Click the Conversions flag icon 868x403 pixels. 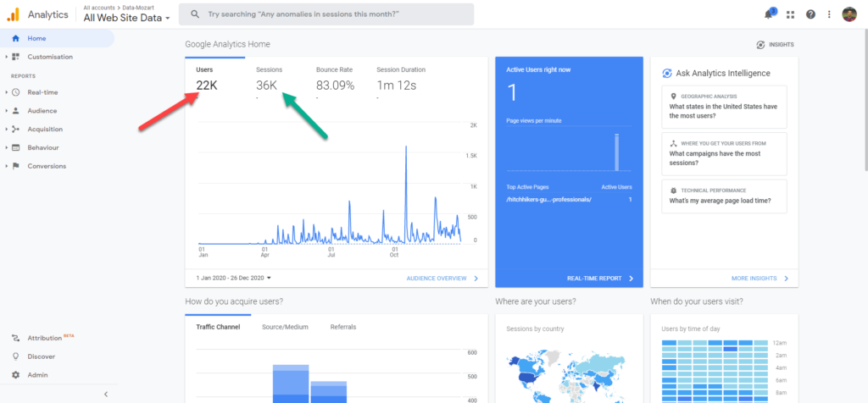pos(15,166)
